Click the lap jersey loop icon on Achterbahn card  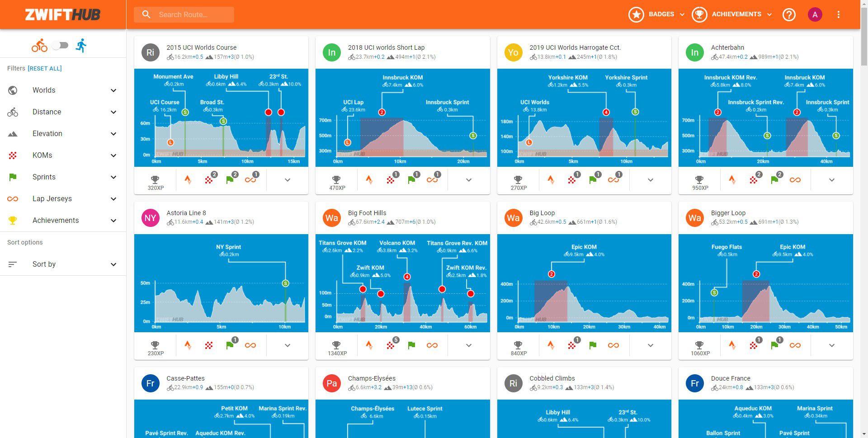click(795, 180)
